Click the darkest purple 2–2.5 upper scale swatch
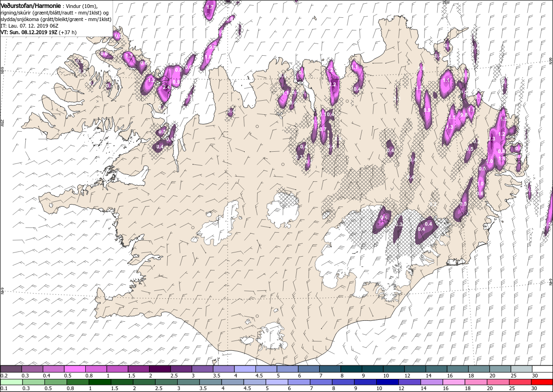553x392 pixels. click(160, 369)
